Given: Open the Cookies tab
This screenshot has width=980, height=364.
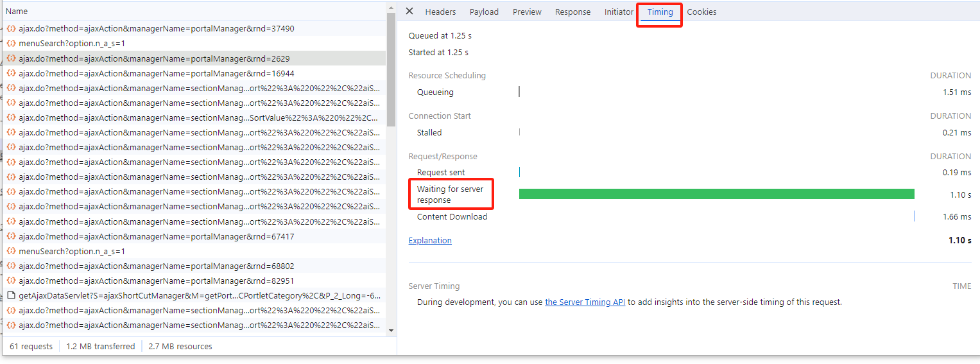Looking at the screenshot, I should coord(701,12).
